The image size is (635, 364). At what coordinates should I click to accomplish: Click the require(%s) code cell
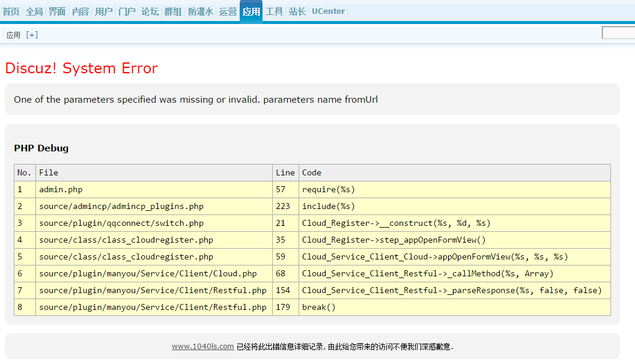455,189
